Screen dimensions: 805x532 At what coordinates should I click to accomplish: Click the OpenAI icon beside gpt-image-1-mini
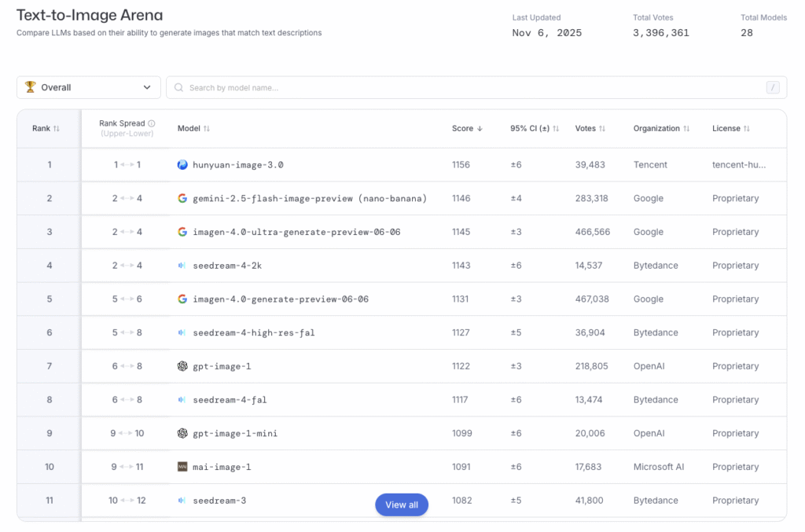coord(182,434)
